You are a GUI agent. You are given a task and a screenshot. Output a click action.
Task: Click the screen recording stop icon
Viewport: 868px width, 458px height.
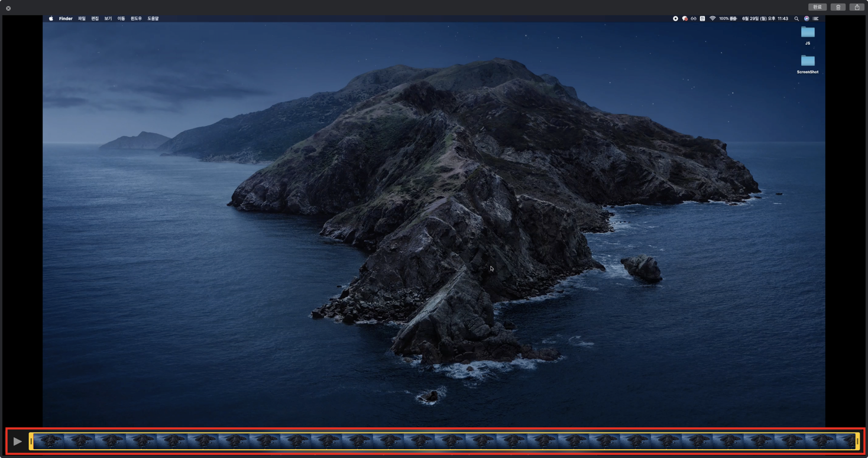(x=675, y=18)
